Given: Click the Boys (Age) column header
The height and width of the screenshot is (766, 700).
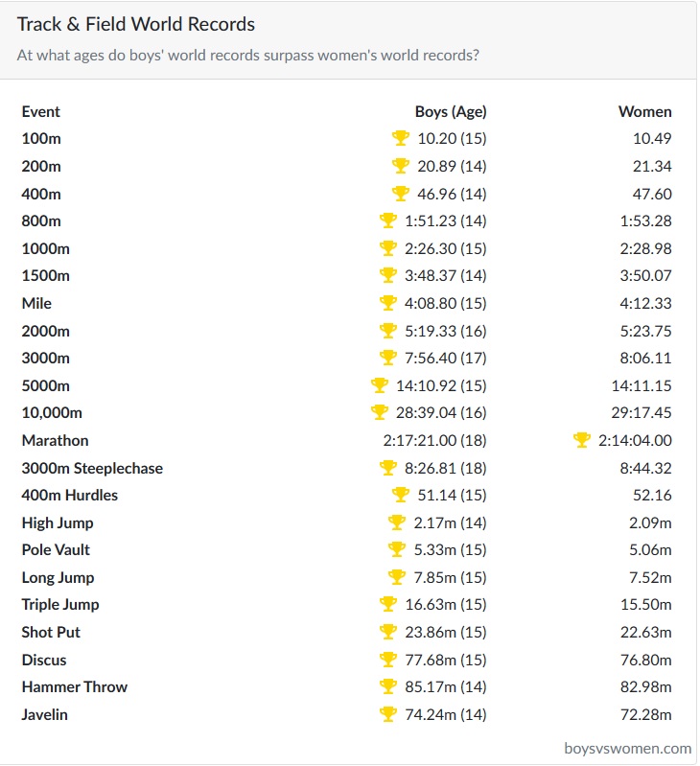Looking at the screenshot, I should 451,111.
